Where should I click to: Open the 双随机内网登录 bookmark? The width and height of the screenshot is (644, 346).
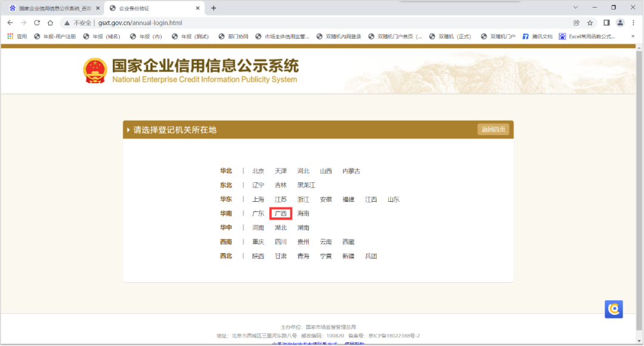point(339,36)
